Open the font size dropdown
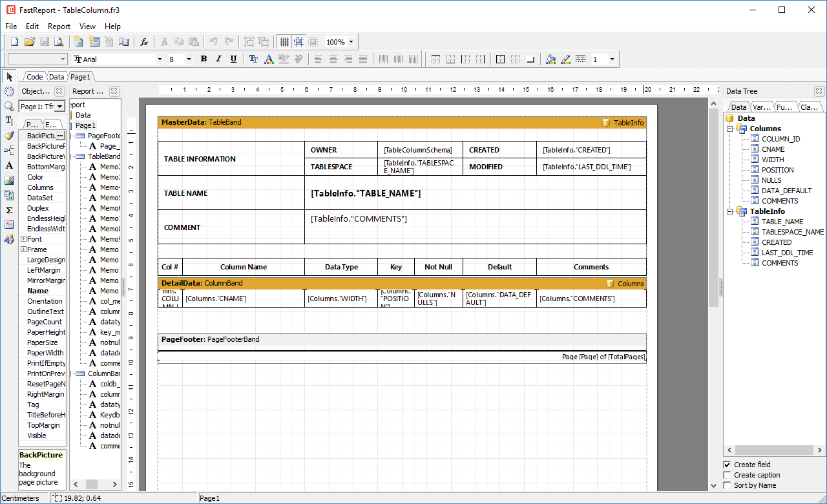 click(189, 59)
